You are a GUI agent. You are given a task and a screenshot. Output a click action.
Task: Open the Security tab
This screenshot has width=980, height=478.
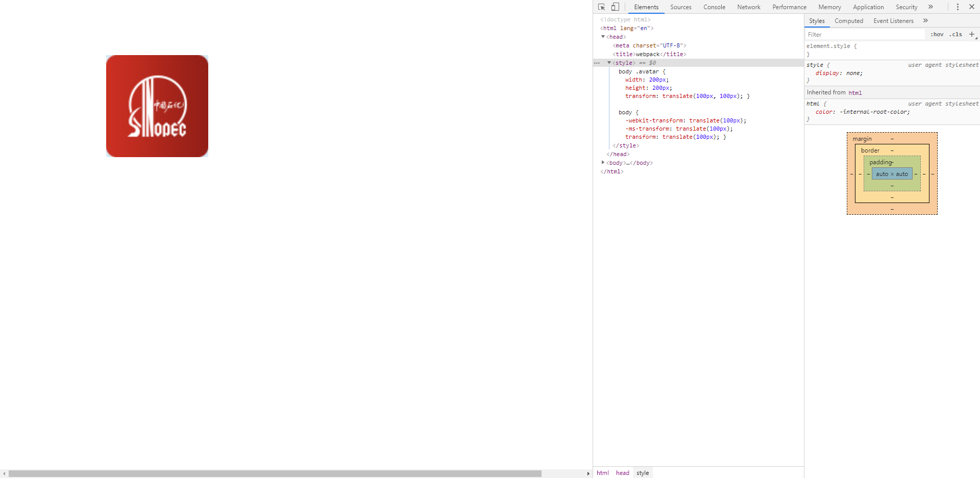pyautogui.click(x=906, y=7)
